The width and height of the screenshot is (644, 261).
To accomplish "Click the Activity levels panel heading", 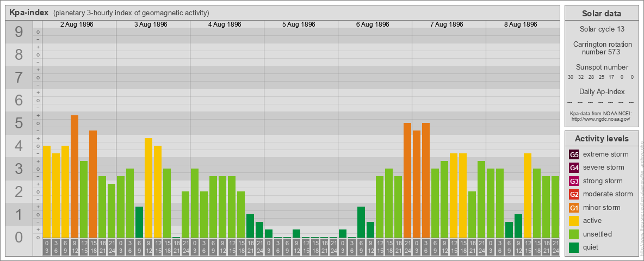I will click(602, 139).
